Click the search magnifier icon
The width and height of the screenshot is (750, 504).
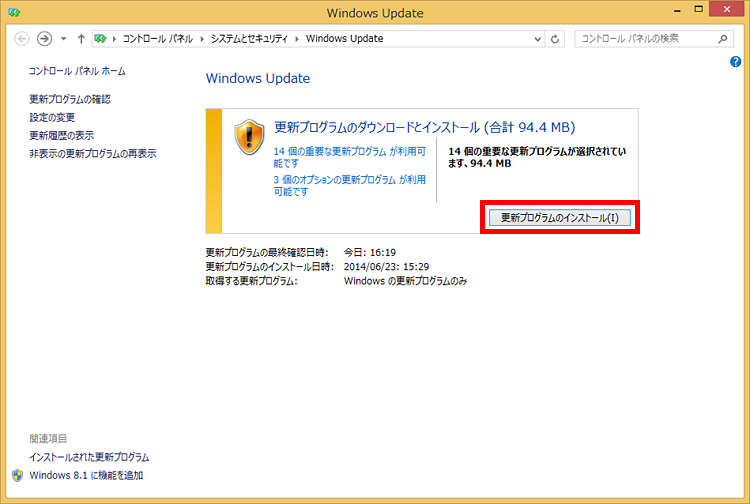pyautogui.click(x=723, y=39)
